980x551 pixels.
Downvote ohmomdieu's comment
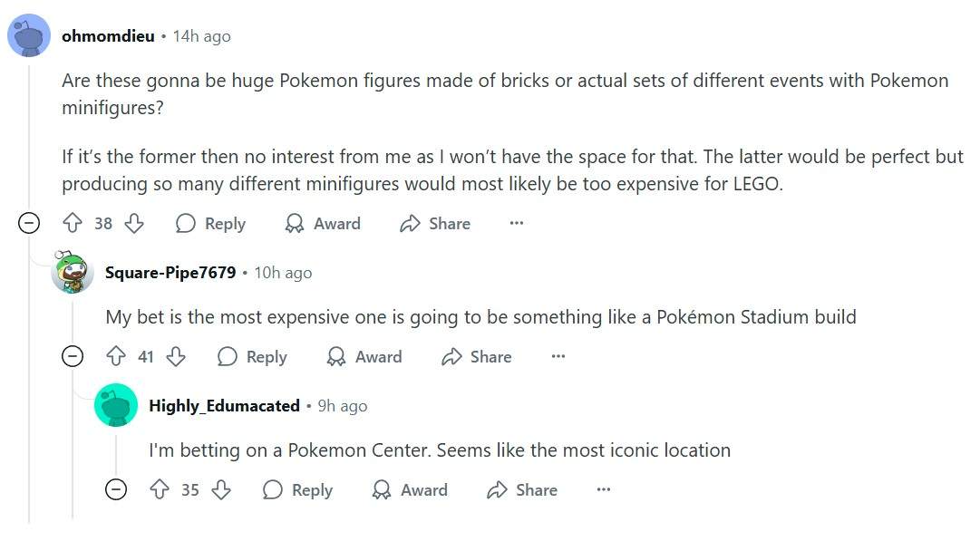(x=134, y=224)
